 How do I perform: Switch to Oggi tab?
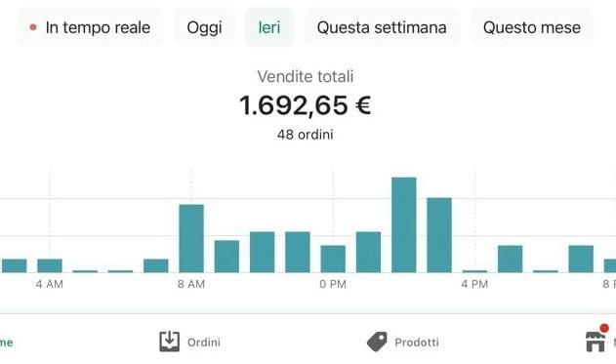click(x=204, y=27)
